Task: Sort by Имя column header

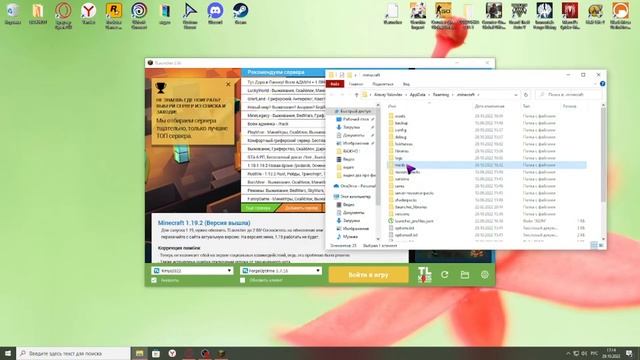Action: tap(392, 106)
